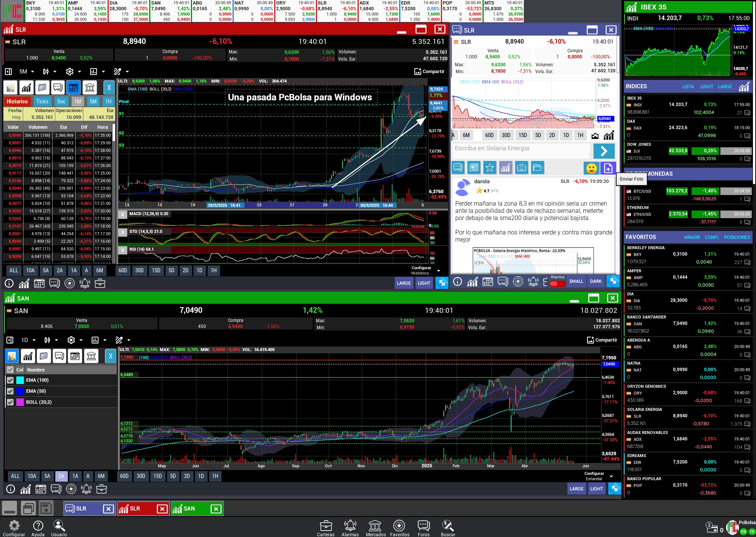Click AÑADIR in the FAVORITOS panel
The width and height of the screenshot is (756, 537).
(692, 237)
